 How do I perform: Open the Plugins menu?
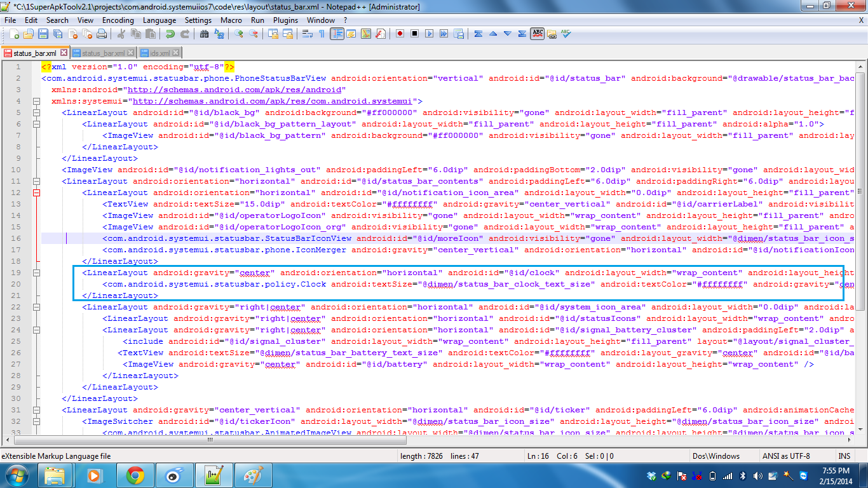[x=285, y=20]
